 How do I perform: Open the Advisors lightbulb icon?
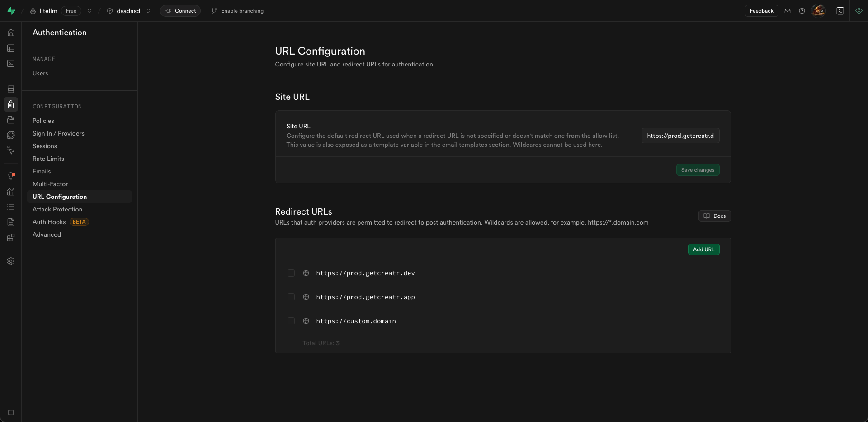coord(11,176)
